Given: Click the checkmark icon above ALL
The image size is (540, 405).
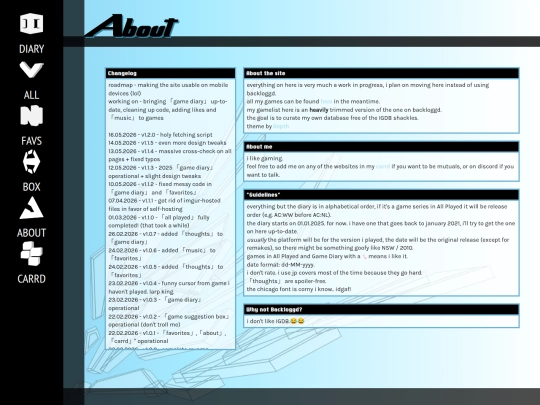Looking at the screenshot, I should tap(31, 70).
